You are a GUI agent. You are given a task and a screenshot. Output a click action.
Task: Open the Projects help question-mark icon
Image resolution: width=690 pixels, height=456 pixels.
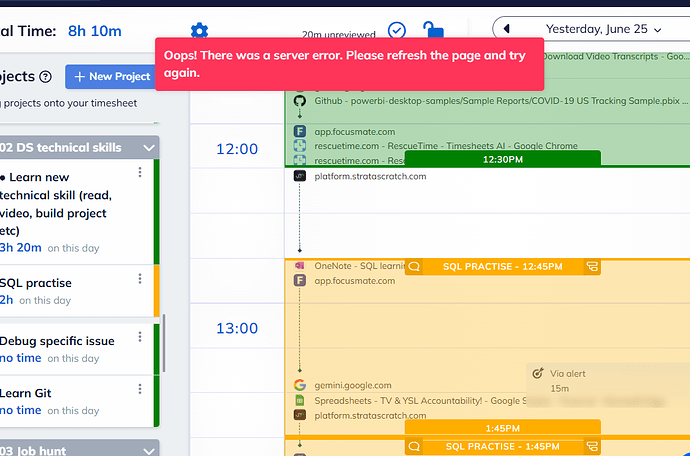45,77
